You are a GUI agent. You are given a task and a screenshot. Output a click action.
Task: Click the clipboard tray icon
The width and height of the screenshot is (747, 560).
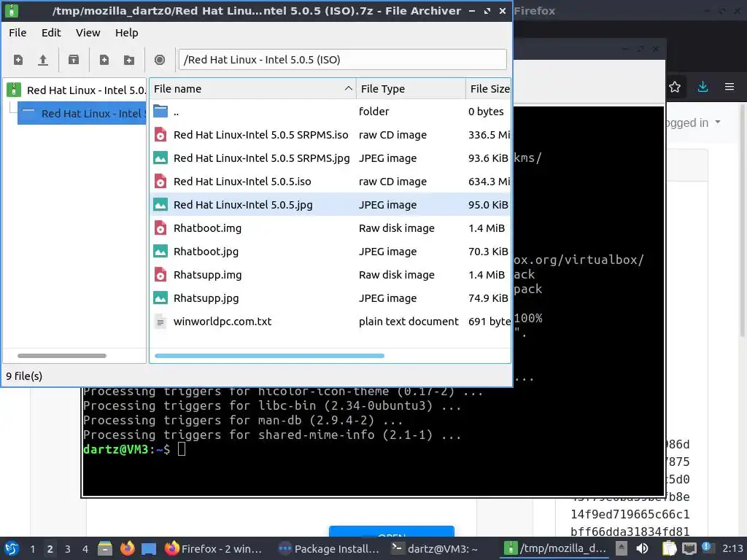click(670, 548)
